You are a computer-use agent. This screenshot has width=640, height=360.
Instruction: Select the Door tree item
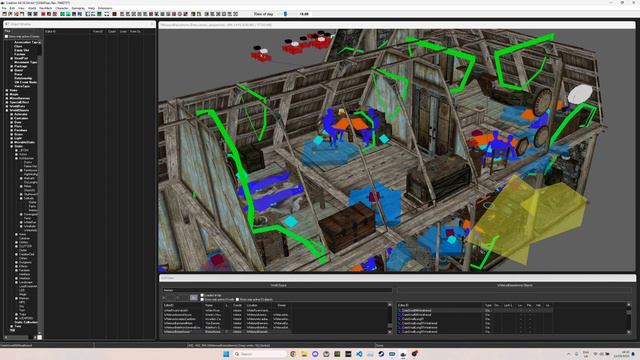pos(18,122)
